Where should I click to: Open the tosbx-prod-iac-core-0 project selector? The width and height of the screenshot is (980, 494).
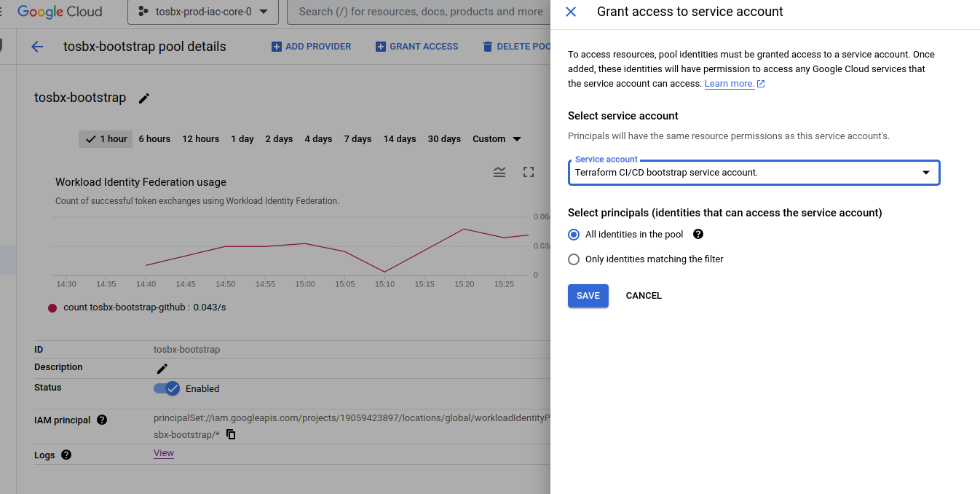click(x=202, y=12)
